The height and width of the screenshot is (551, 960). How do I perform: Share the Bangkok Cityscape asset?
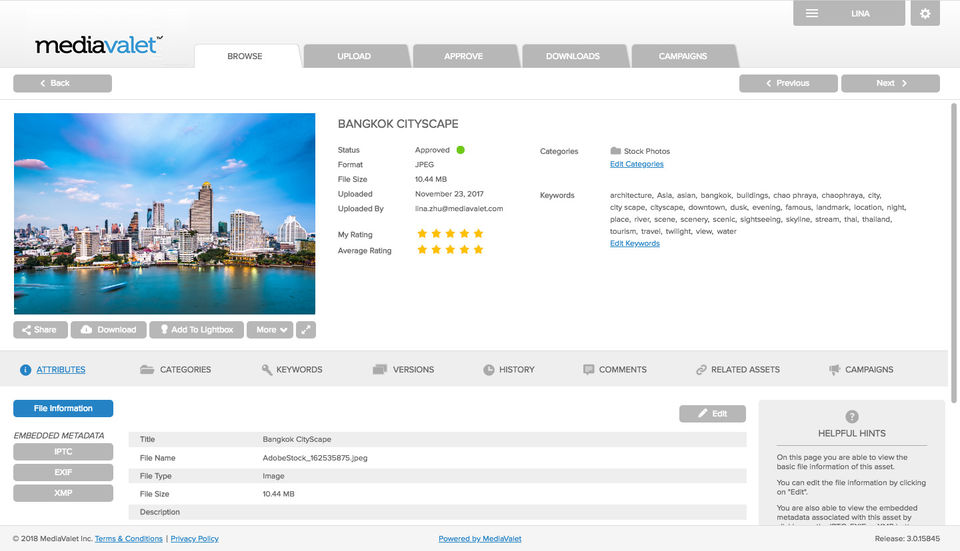[40, 330]
